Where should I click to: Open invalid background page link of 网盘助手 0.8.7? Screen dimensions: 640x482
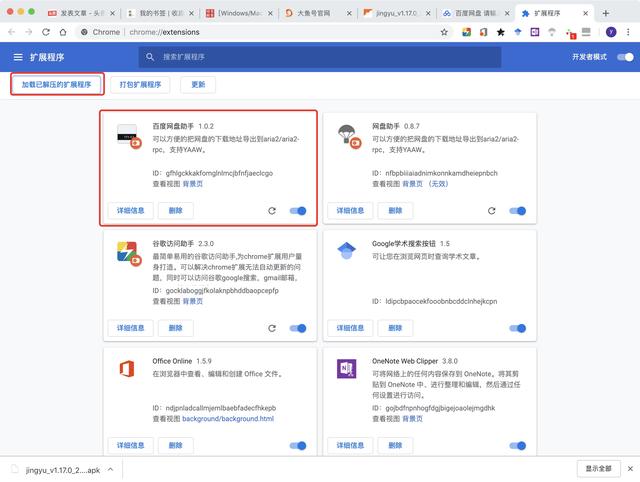425,184
